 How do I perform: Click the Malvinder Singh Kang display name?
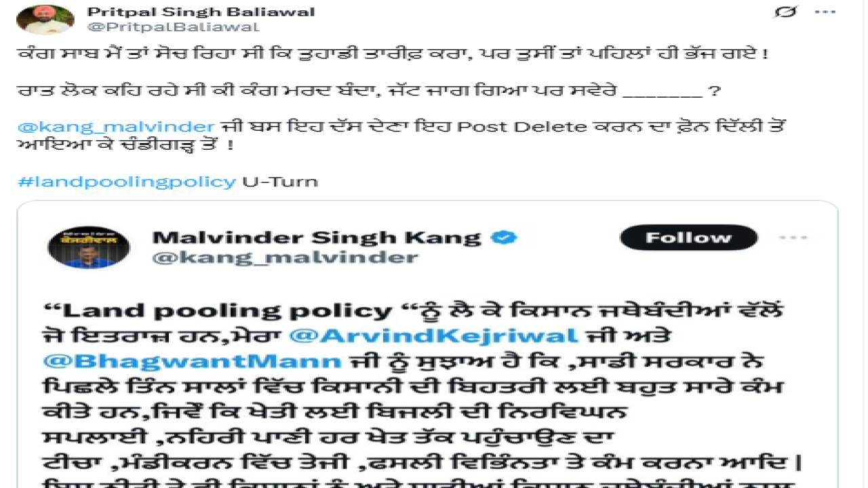coord(317,237)
